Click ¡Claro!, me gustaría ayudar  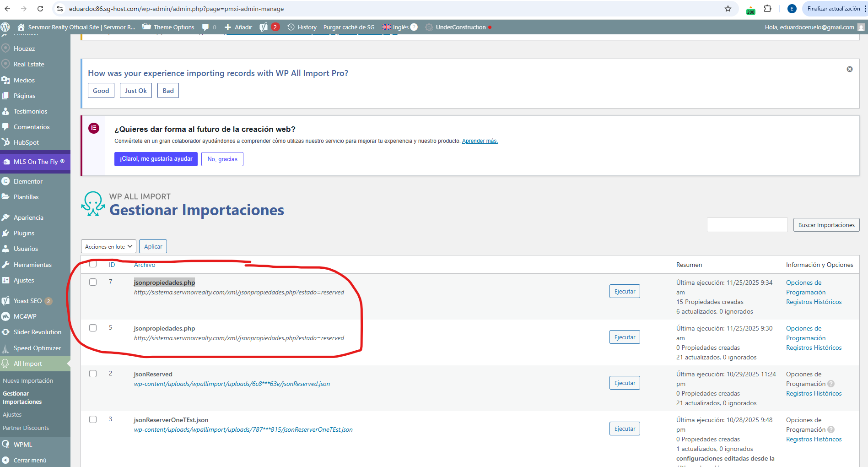point(156,159)
